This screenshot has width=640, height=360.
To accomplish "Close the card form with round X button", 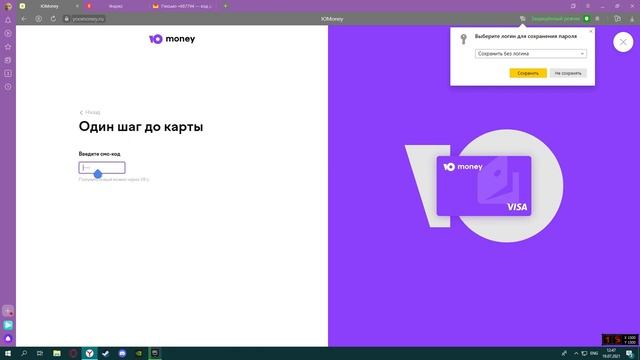I will 623,42.
